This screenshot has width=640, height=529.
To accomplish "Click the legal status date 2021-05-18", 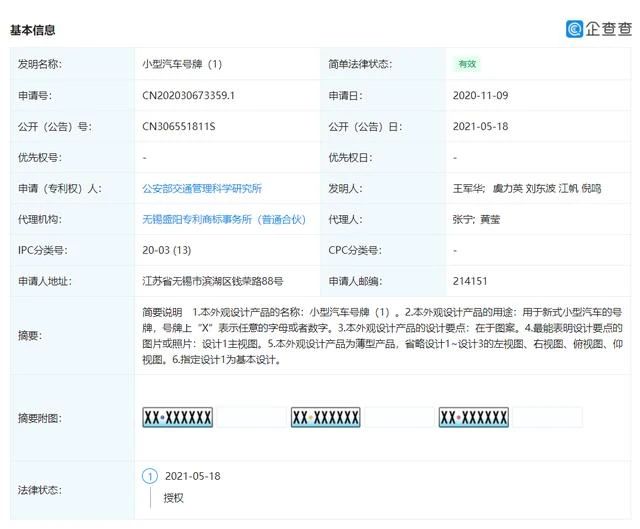I will point(193,476).
